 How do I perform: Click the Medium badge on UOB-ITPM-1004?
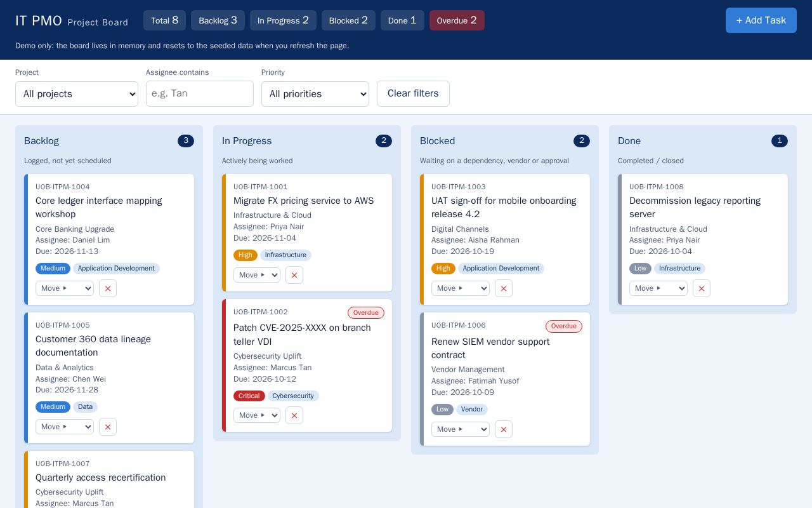click(53, 269)
